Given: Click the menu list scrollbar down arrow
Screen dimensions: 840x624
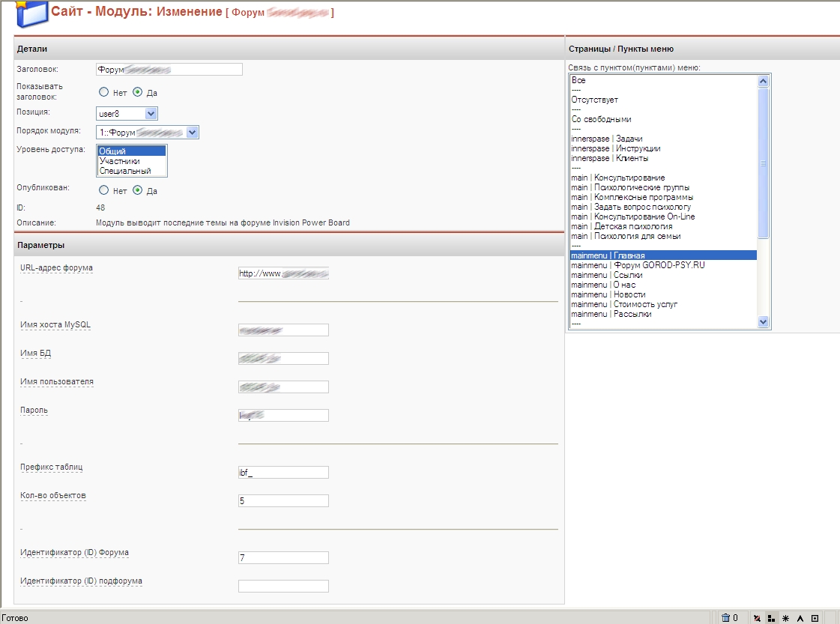Looking at the screenshot, I should 764,321.
